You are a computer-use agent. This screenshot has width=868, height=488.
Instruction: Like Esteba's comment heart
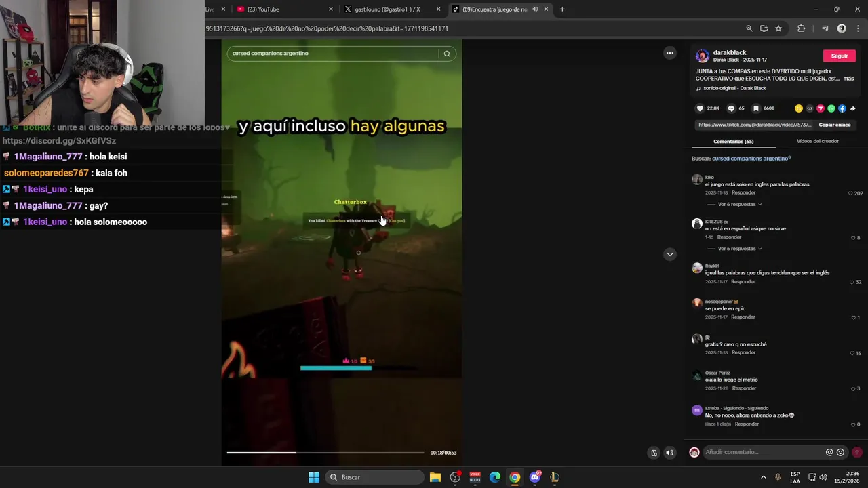(853, 425)
